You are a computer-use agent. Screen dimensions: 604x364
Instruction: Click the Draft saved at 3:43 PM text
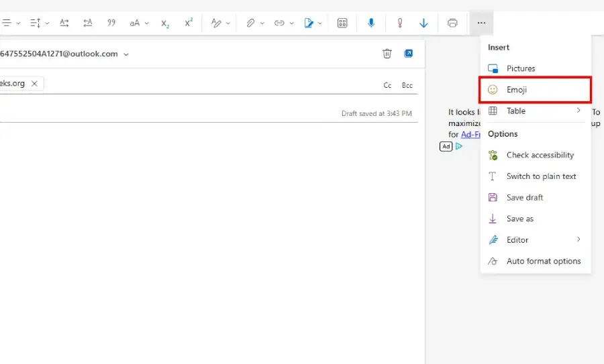[x=376, y=113]
